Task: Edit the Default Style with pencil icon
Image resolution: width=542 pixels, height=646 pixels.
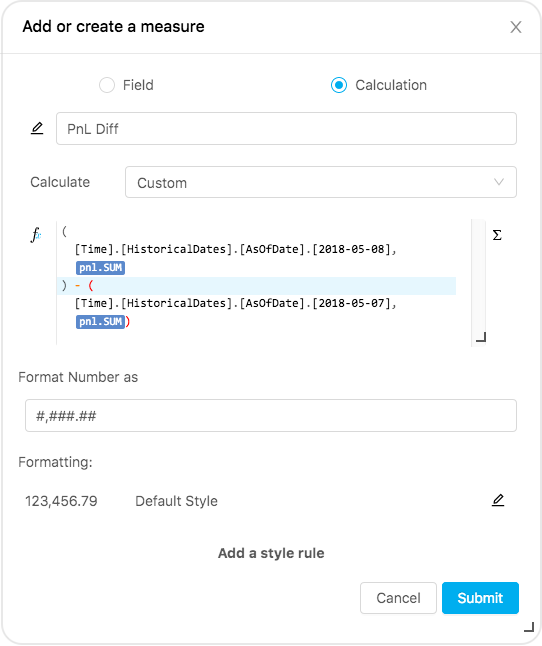Action: tap(498, 500)
